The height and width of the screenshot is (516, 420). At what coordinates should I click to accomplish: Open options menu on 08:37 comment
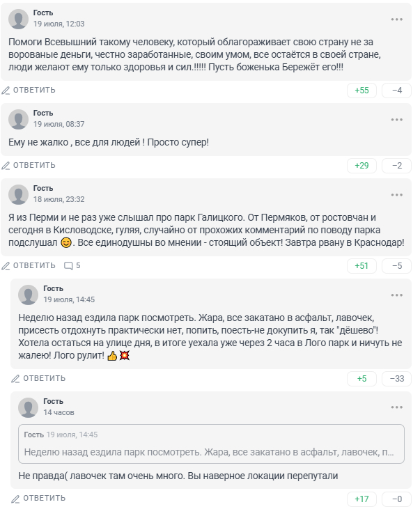[397, 119]
